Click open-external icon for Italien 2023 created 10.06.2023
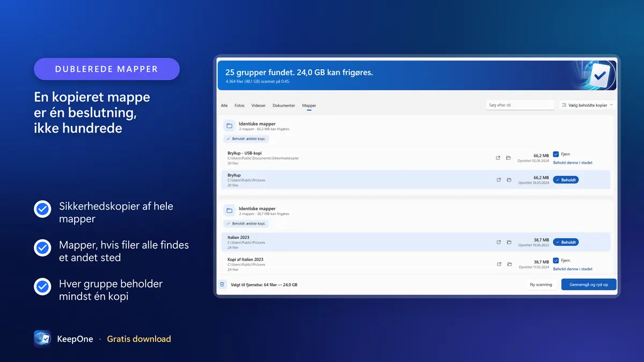This screenshot has width=644, height=362. click(499, 242)
